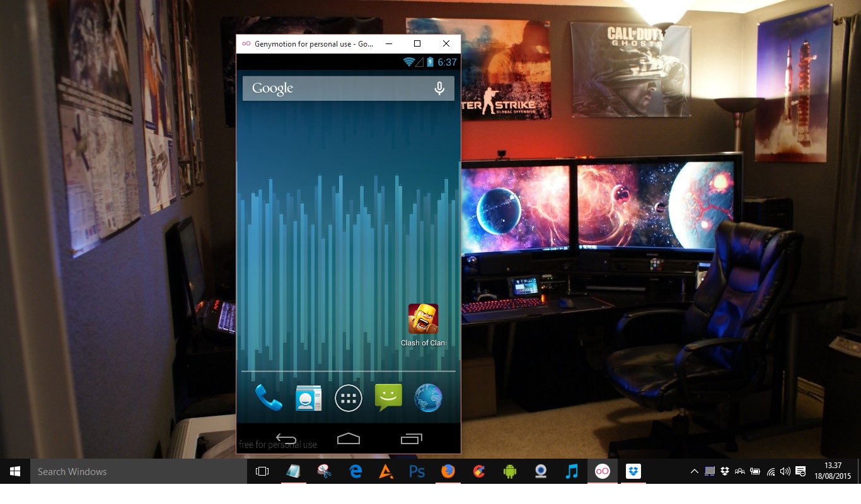Switch to Genymotion via its taskbar icon

(x=602, y=471)
